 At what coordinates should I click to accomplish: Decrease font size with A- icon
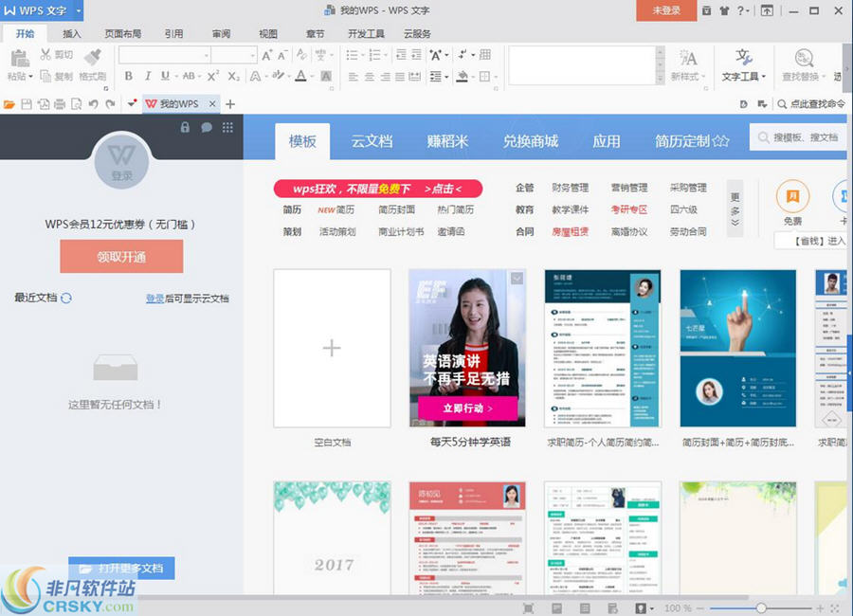281,55
